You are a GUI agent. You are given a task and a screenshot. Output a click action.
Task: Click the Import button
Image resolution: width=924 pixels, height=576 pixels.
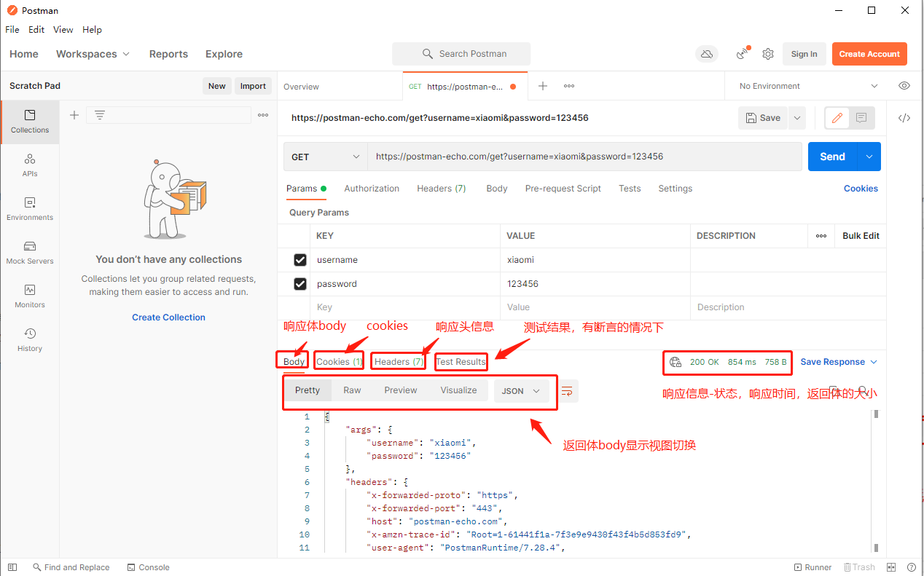pyautogui.click(x=253, y=86)
